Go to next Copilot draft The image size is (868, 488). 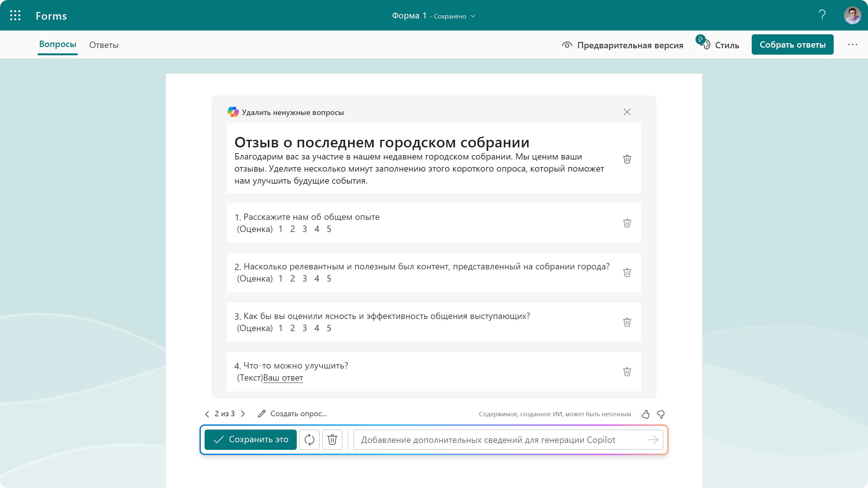pos(243,414)
